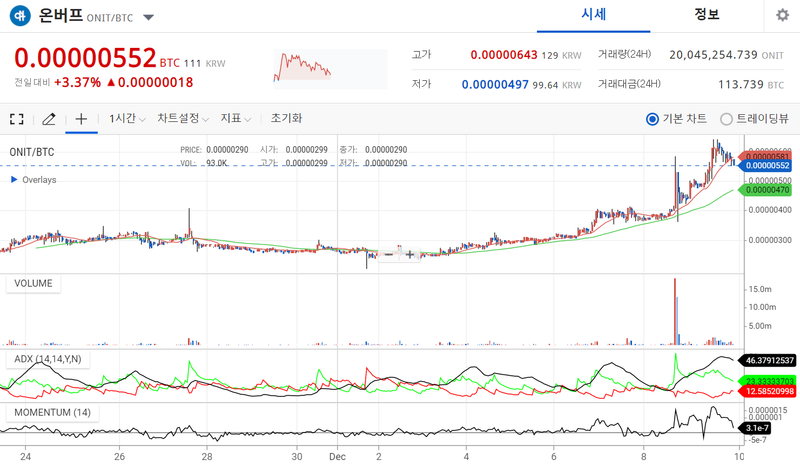Click the momentum value 3.1e-7 tag
The height and width of the screenshot is (469, 800).
(757, 428)
